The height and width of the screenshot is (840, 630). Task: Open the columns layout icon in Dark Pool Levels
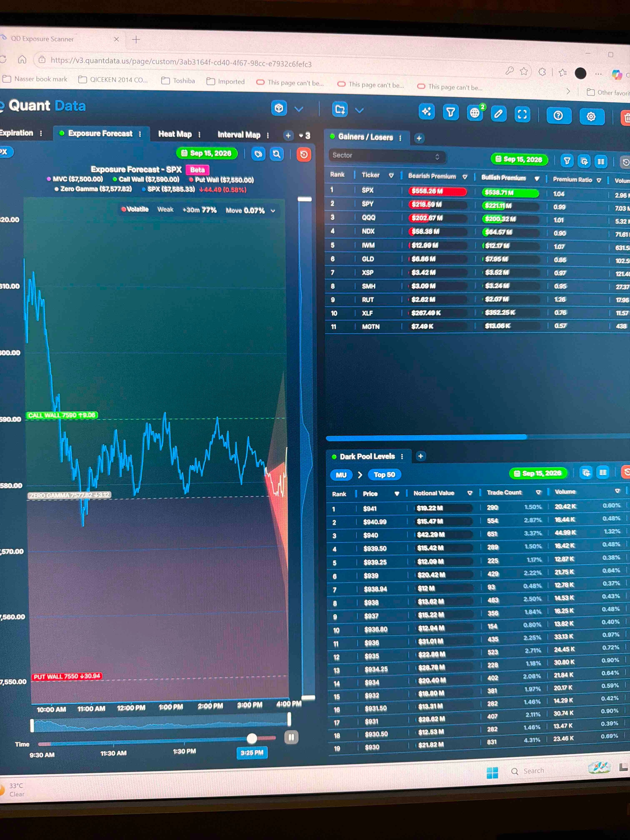(x=603, y=472)
